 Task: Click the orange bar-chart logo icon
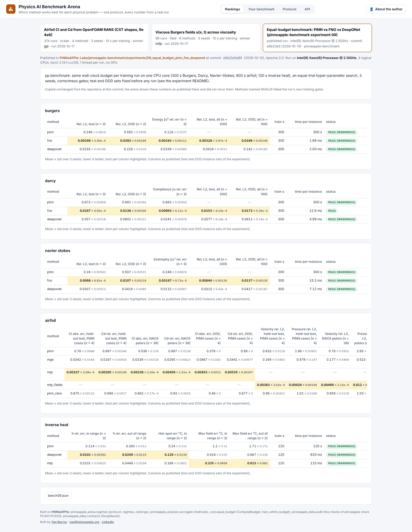11,9
